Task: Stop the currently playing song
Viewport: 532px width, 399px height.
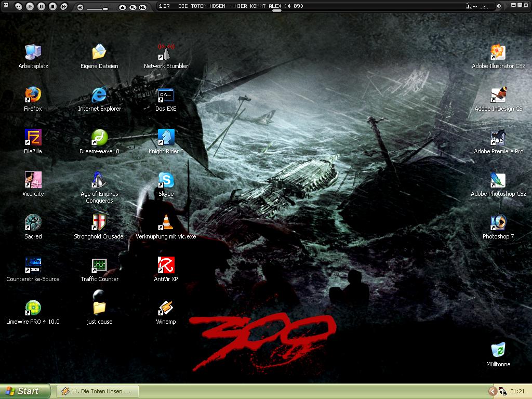Action: [x=52, y=6]
